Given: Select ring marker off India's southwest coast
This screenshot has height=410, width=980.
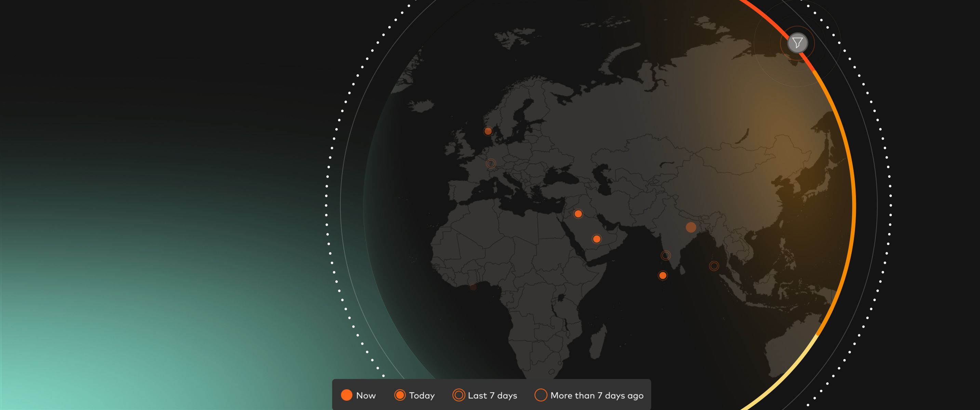Looking at the screenshot, I should coord(666,255).
